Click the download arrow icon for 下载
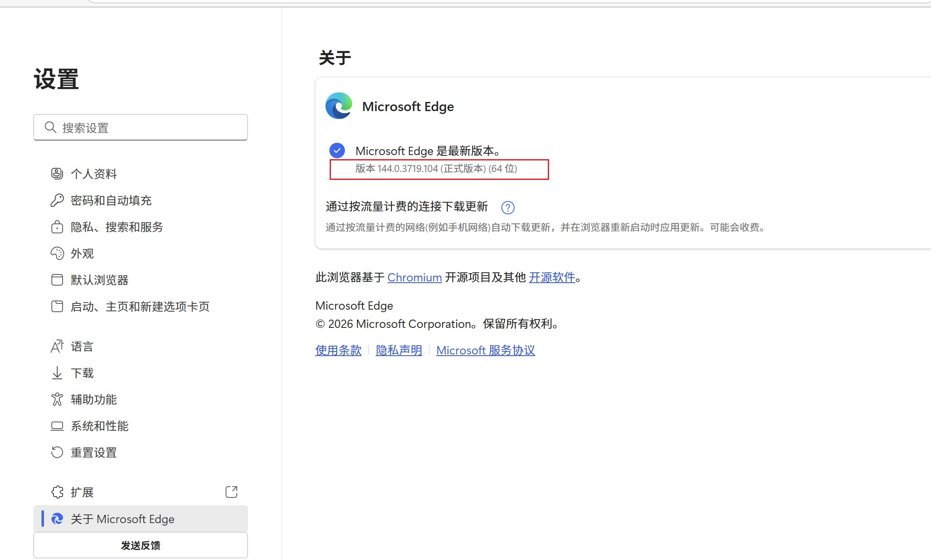The height and width of the screenshot is (560, 931). tap(57, 373)
